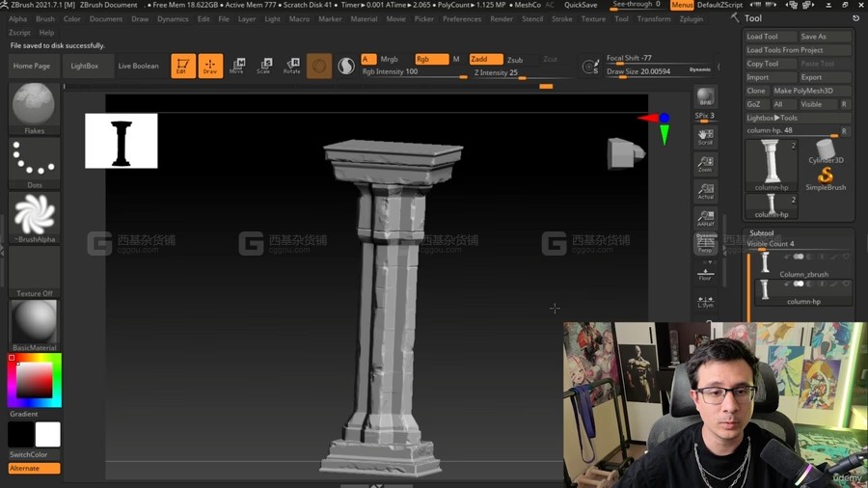Toggle the M material channel
The image size is (868, 488).
tap(456, 59)
